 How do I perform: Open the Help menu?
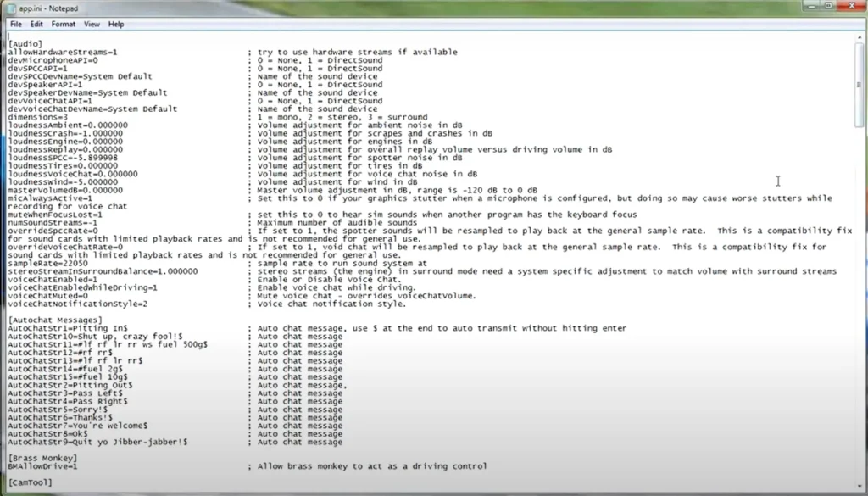pos(115,25)
